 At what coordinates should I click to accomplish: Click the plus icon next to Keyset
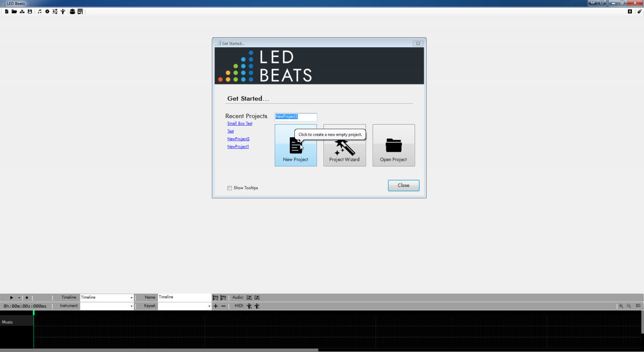pos(216,306)
